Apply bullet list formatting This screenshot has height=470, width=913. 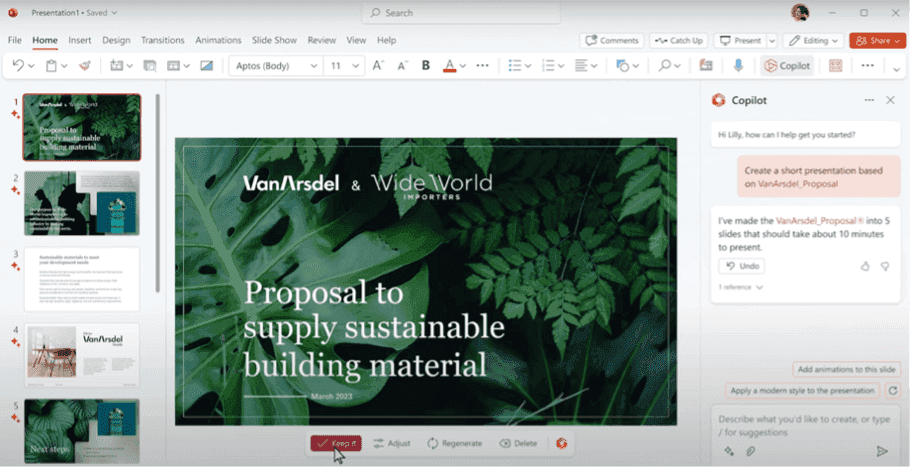click(515, 66)
